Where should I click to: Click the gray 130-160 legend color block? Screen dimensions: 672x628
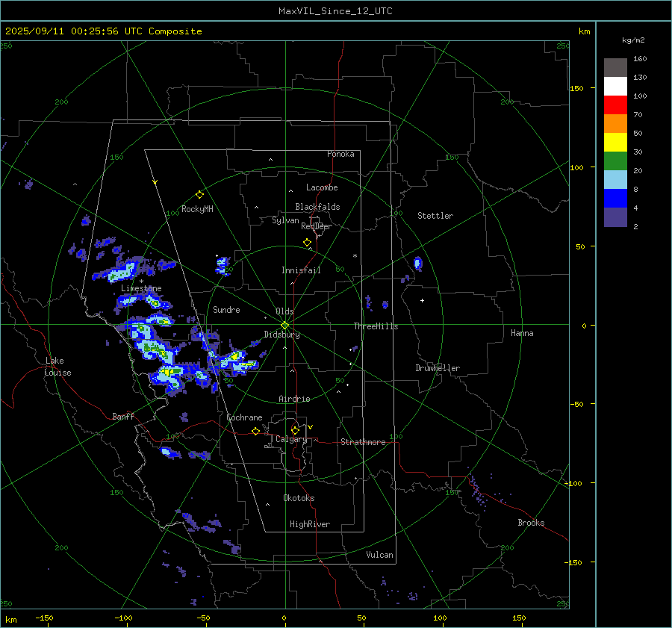click(615, 68)
